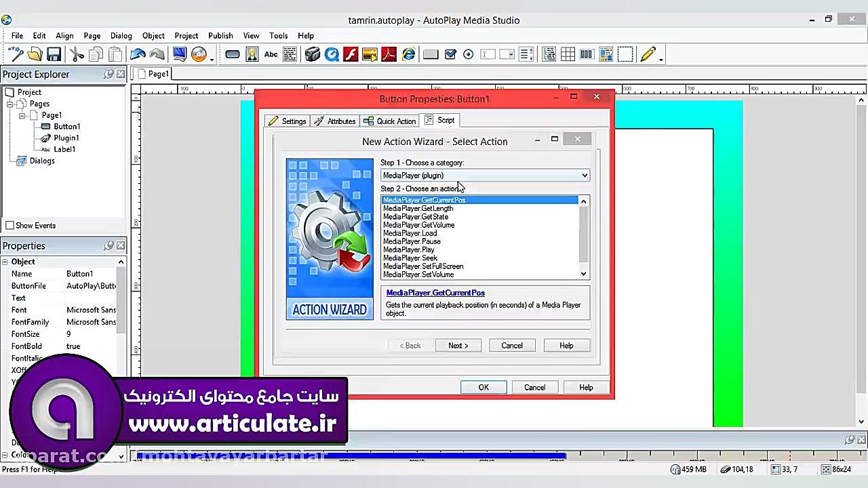Add a Flash object to the page
Viewport: 868px width, 488px height.
351,54
